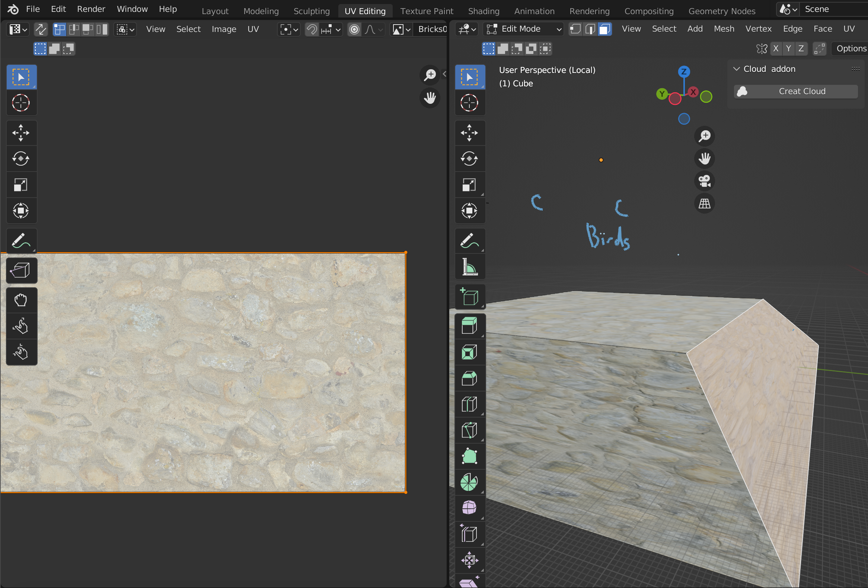Viewport: 868px width, 588px height.
Task: Toggle UV sync selection
Action: [x=40, y=29]
